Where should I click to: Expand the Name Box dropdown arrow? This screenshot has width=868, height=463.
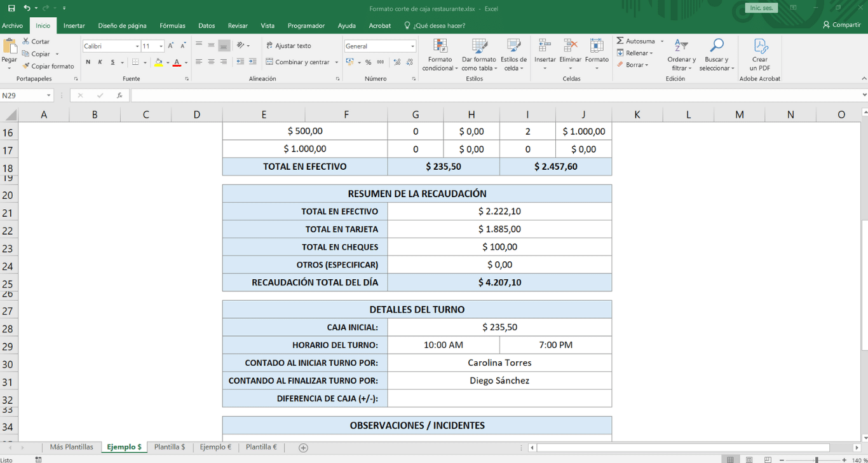click(49, 95)
